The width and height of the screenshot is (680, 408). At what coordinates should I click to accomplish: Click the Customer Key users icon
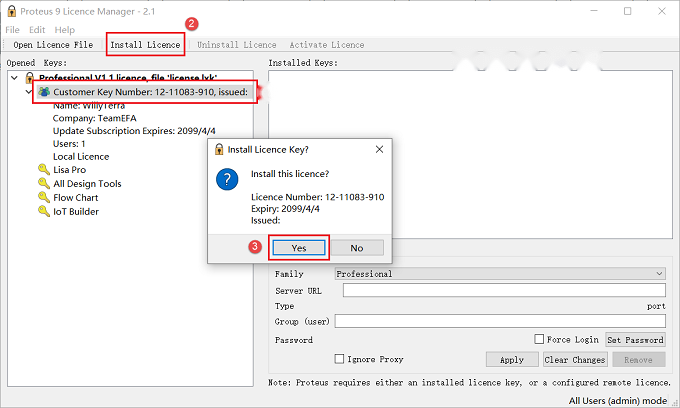point(44,91)
